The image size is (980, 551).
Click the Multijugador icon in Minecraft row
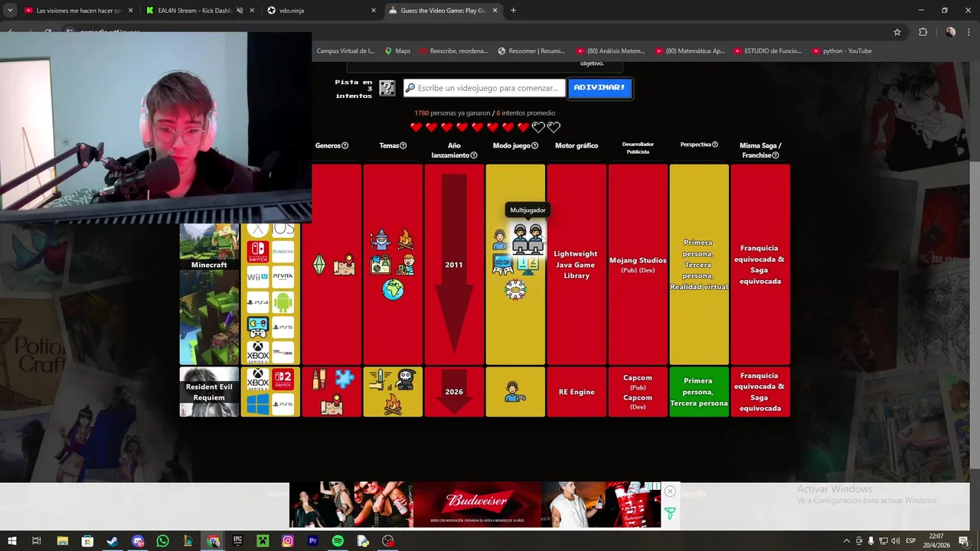pyautogui.click(x=528, y=239)
